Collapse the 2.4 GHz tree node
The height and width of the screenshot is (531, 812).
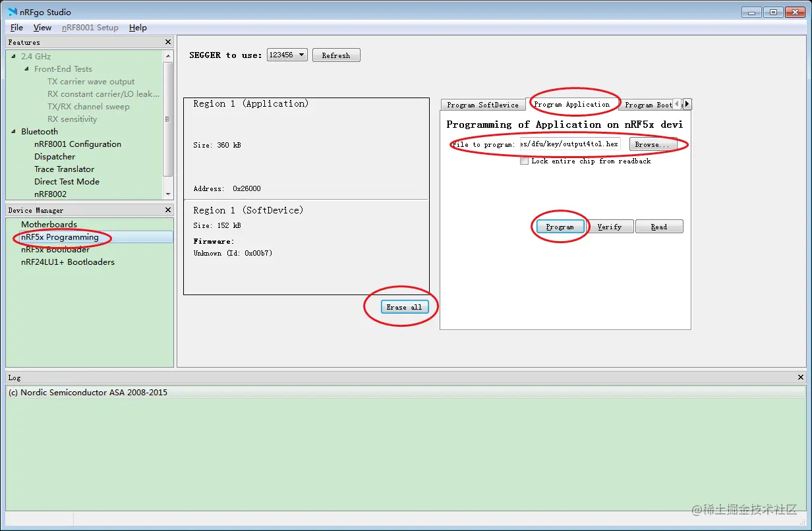[14, 57]
